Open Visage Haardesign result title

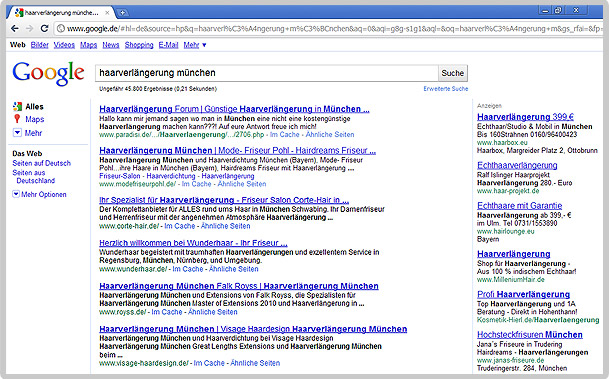coord(253,329)
